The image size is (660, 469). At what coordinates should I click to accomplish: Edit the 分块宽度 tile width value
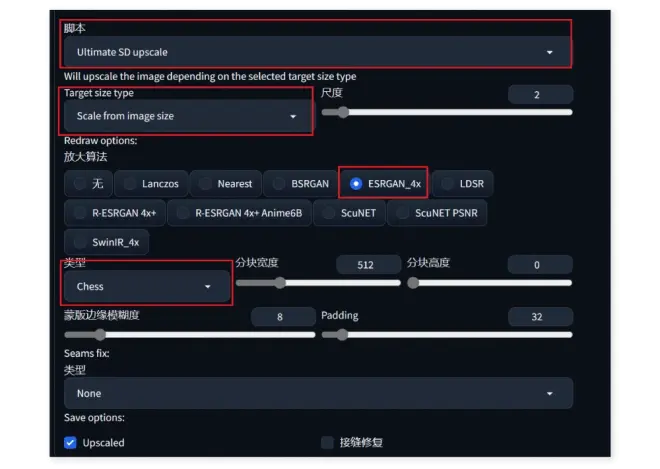pos(368,265)
